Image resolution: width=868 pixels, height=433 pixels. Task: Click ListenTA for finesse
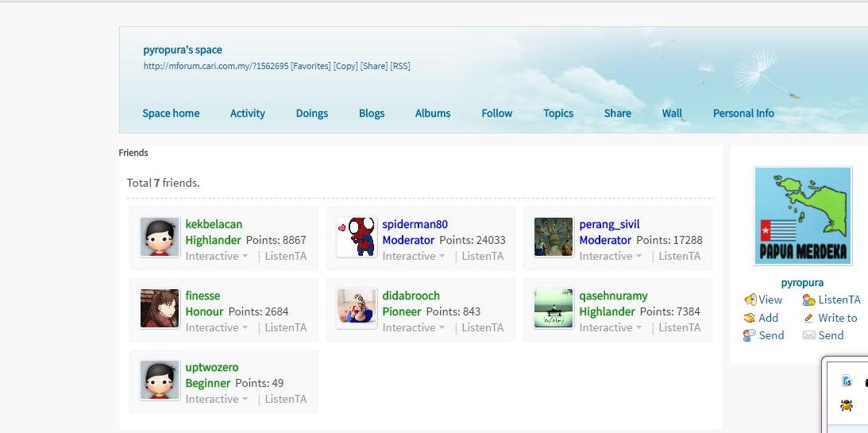(286, 327)
